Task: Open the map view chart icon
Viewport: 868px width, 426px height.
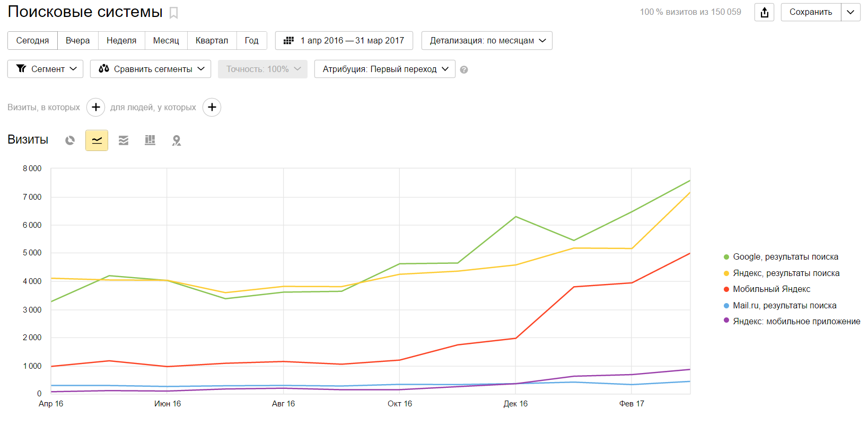Action: point(177,140)
